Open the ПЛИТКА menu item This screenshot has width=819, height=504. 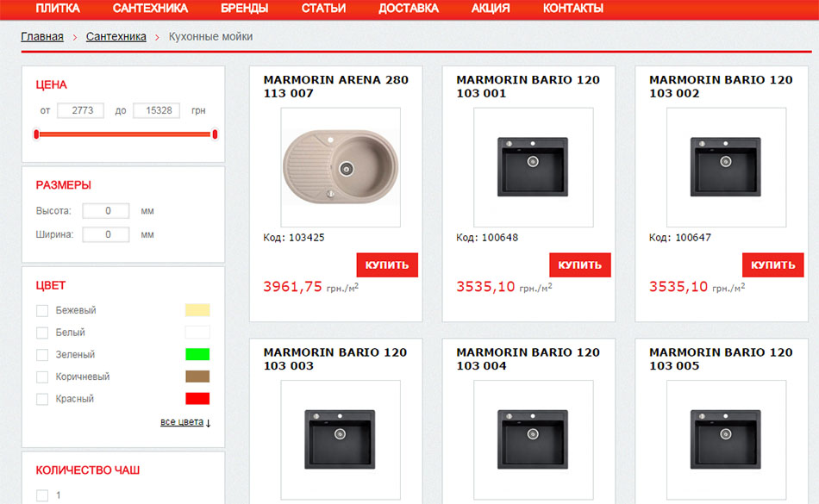click(x=58, y=9)
